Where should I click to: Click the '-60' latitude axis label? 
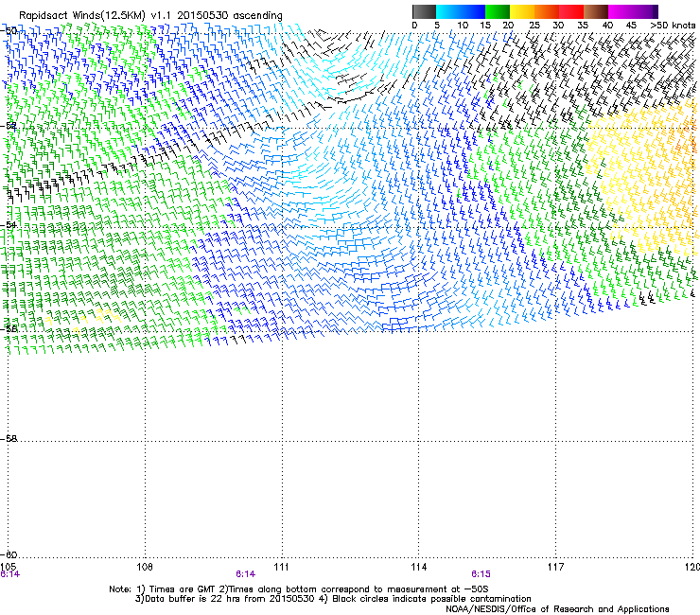click(x=9, y=554)
